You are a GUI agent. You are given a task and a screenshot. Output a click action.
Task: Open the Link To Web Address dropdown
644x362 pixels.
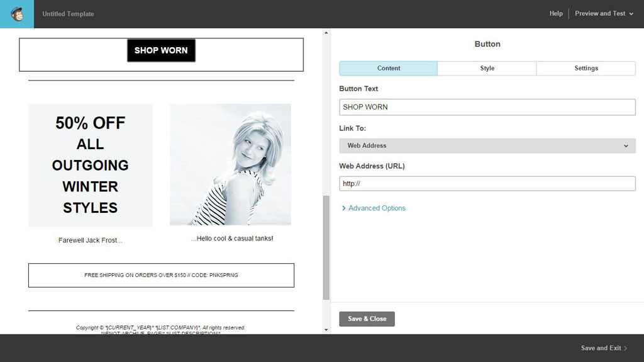(487, 145)
